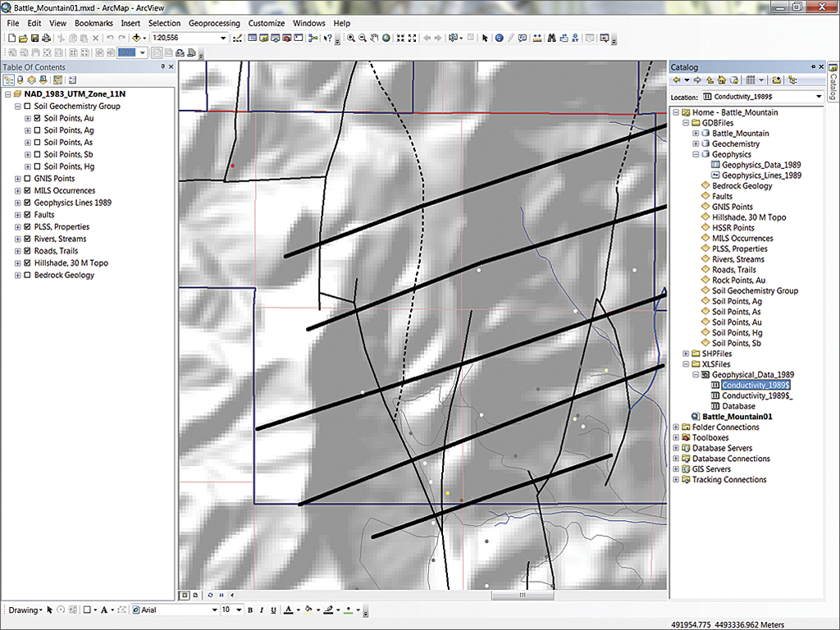Image resolution: width=840 pixels, height=630 pixels.
Task: Save the map with the floppy disk icon
Action: pos(34,38)
